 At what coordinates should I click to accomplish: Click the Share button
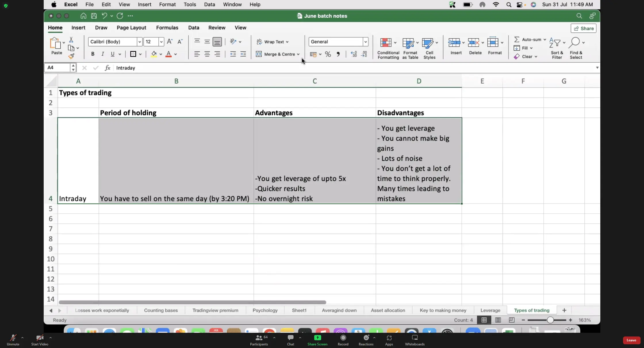point(583,28)
